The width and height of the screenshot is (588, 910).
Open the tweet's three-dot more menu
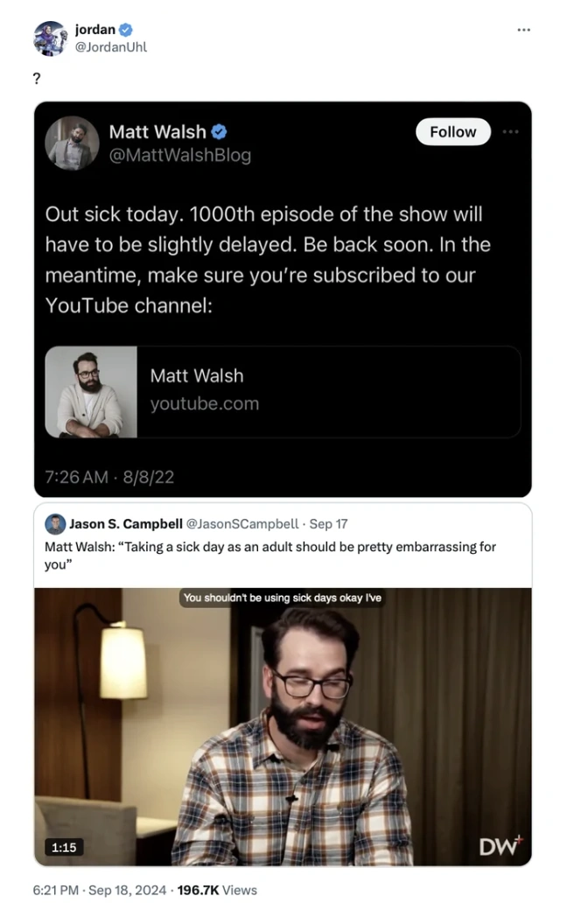pyautogui.click(x=523, y=30)
